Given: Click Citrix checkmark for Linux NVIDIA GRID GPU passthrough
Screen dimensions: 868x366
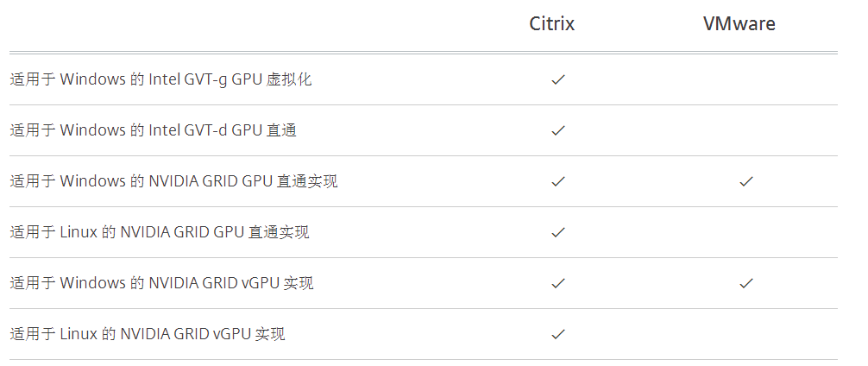Looking at the screenshot, I should coord(557,232).
